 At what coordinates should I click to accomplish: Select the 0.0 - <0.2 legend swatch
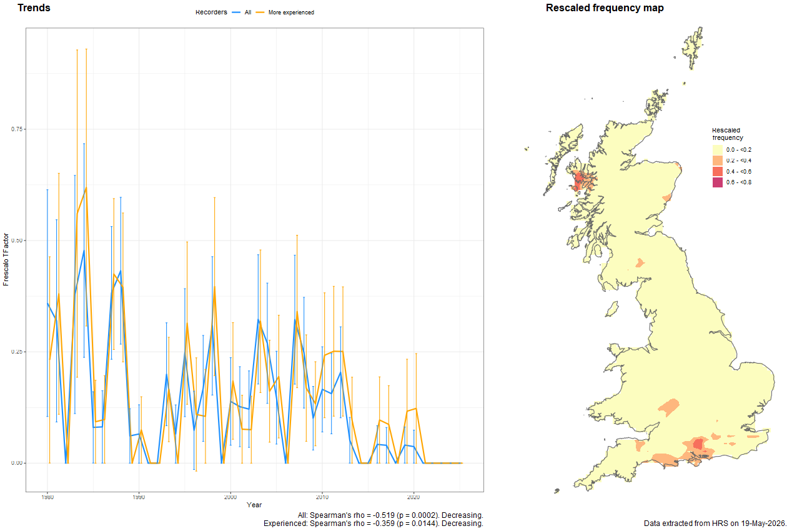(x=718, y=150)
